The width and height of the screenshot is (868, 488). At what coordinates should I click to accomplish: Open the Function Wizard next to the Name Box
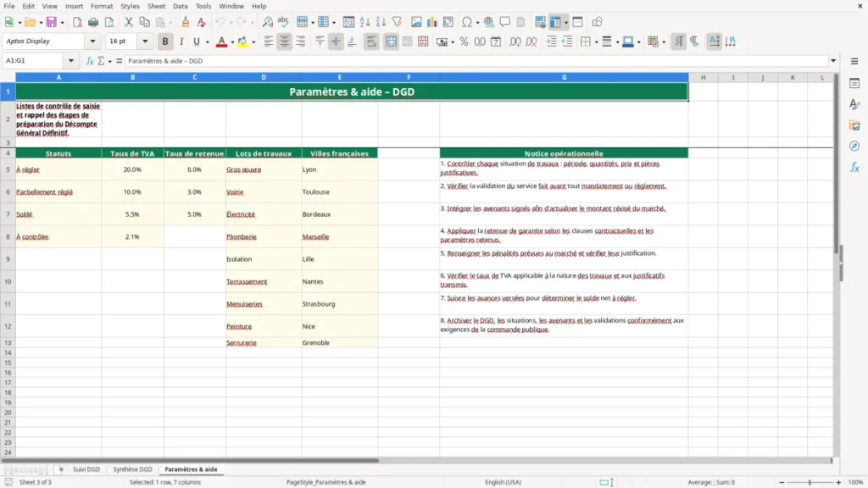[x=90, y=61]
